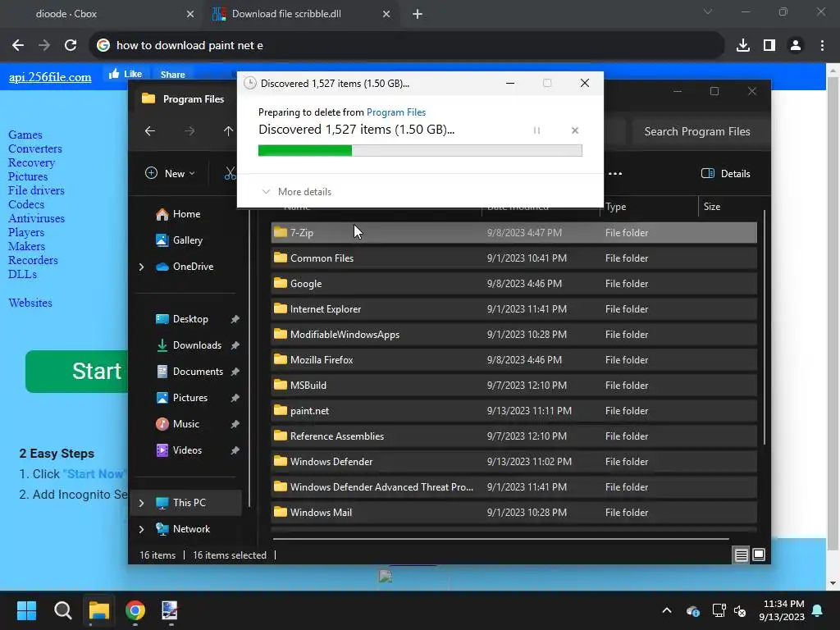The image size is (840, 630).
Task: Toggle the Details pane button
Action: pyautogui.click(x=726, y=174)
